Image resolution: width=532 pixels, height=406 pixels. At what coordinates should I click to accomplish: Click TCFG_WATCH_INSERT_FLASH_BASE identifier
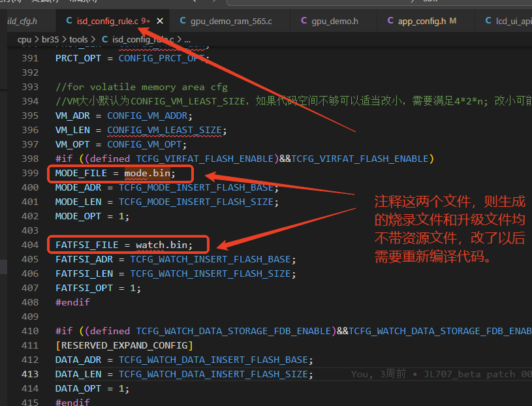[211, 260]
